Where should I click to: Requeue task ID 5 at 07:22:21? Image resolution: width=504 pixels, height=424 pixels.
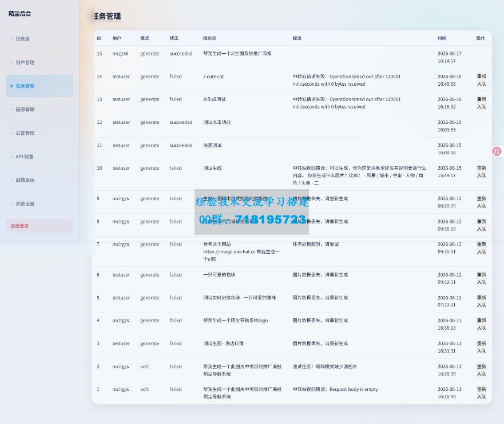[x=481, y=301]
